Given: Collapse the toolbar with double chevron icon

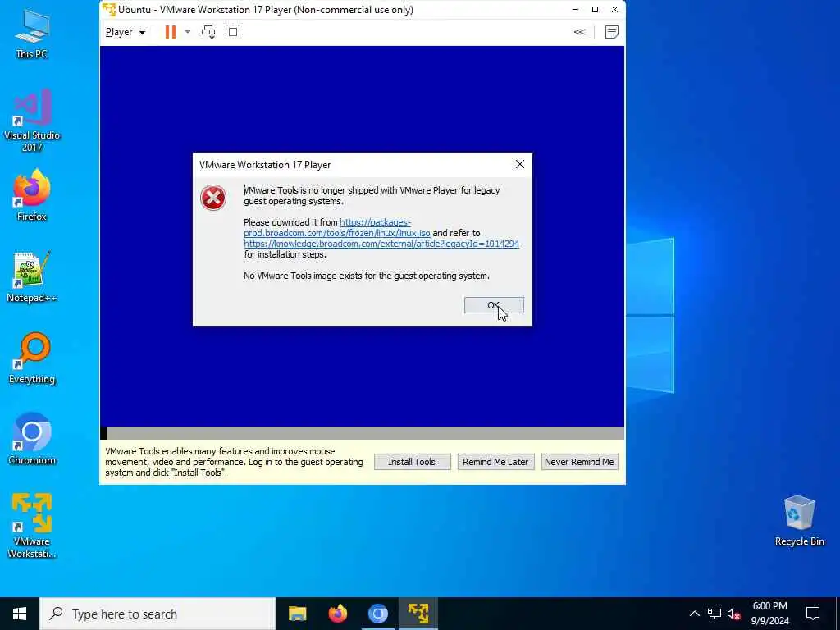Looking at the screenshot, I should tap(580, 32).
